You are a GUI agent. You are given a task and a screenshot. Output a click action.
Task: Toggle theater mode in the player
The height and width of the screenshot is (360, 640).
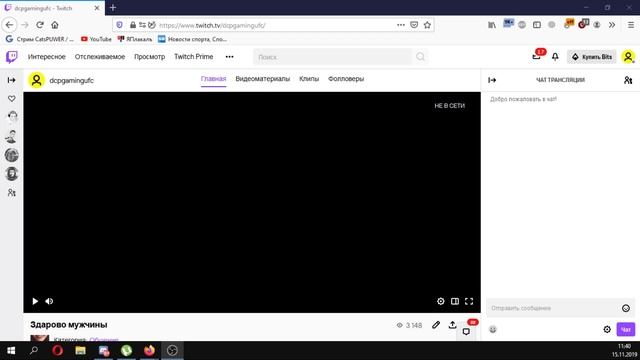[455, 301]
